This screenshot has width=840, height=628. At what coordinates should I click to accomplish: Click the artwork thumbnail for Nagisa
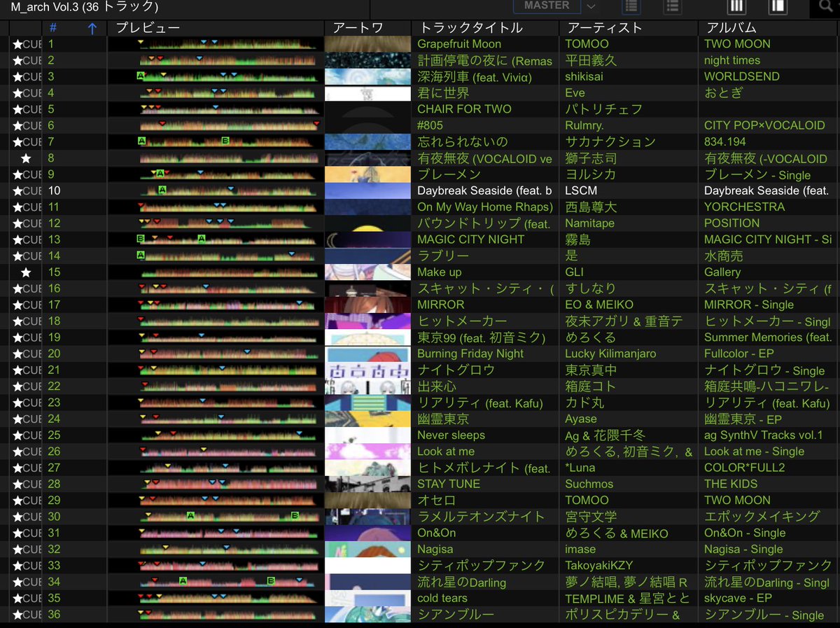367,550
